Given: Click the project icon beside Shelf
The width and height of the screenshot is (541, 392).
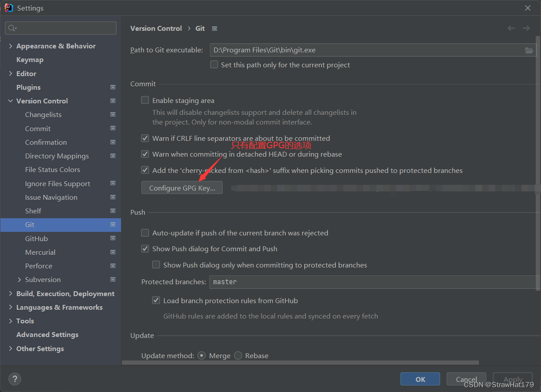Looking at the screenshot, I should pos(113,211).
